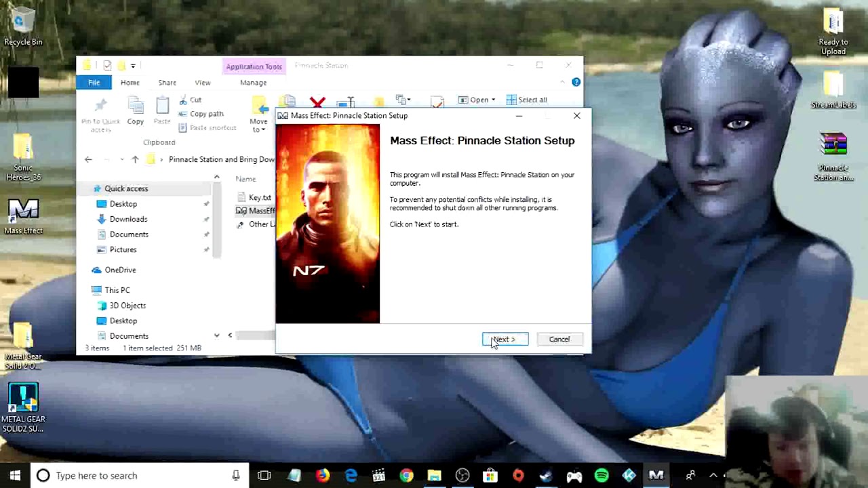Screen dimensions: 868x488
Task: Click Cut in Clipboard group
Action: (190, 100)
